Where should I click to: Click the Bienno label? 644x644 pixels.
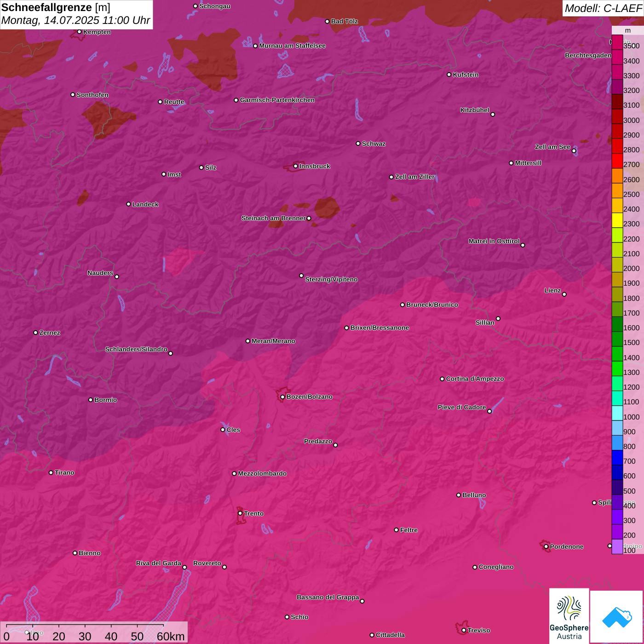click(x=89, y=553)
